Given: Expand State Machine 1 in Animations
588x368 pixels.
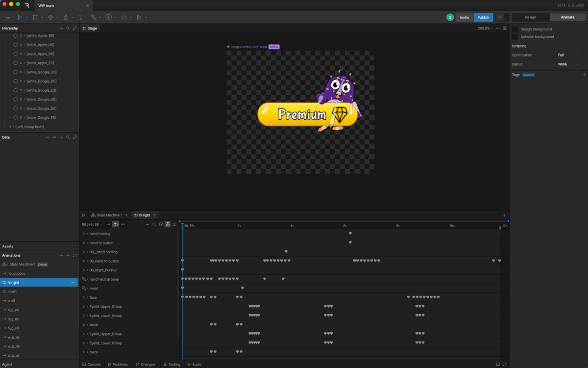Looking at the screenshot, I should (x=8, y=264).
